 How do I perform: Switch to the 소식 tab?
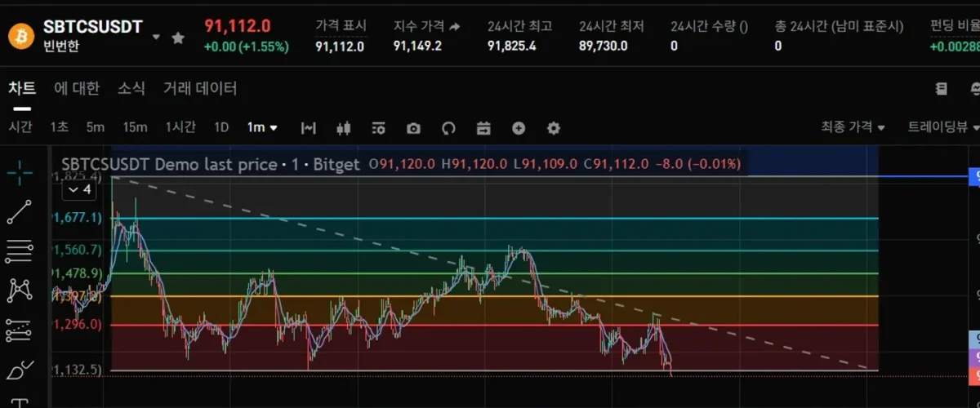pyautogui.click(x=131, y=88)
